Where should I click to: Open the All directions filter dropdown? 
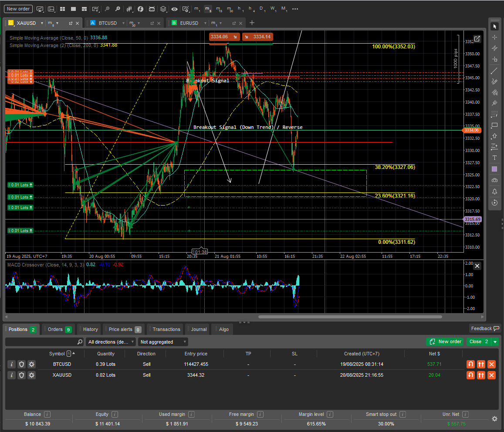[111, 342]
